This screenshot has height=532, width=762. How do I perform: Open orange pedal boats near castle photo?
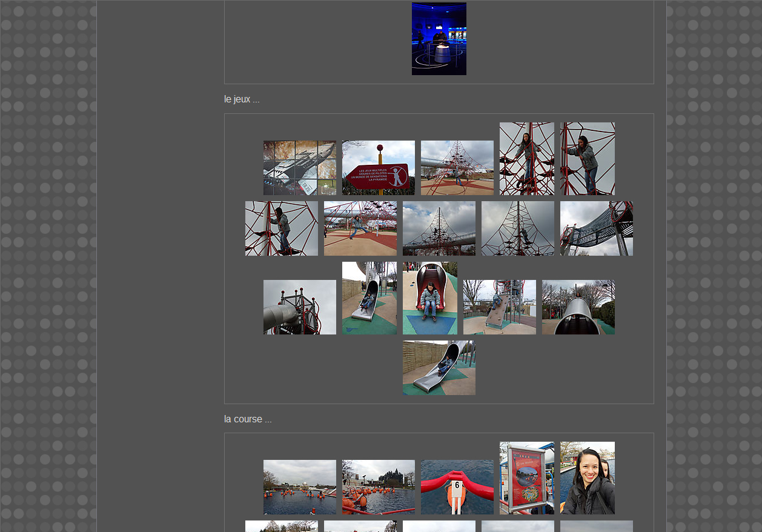point(378,487)
